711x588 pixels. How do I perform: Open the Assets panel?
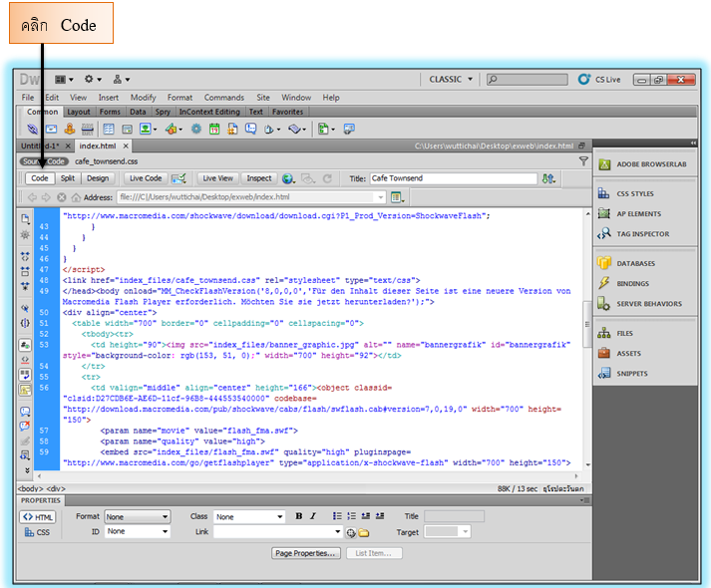pyautogui.click(x=628, y=353)
